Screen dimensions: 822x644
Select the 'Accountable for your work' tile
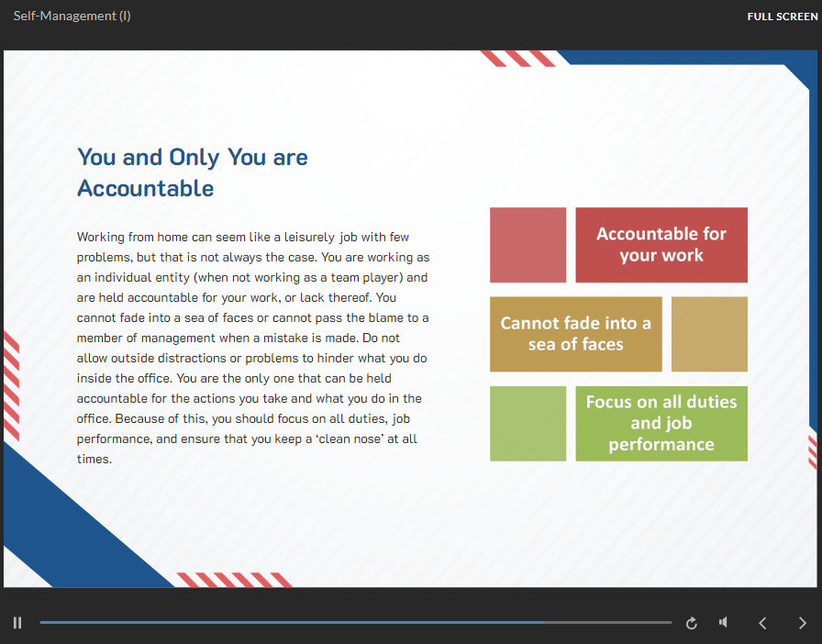pyautogui.click(x=661, y=245)
